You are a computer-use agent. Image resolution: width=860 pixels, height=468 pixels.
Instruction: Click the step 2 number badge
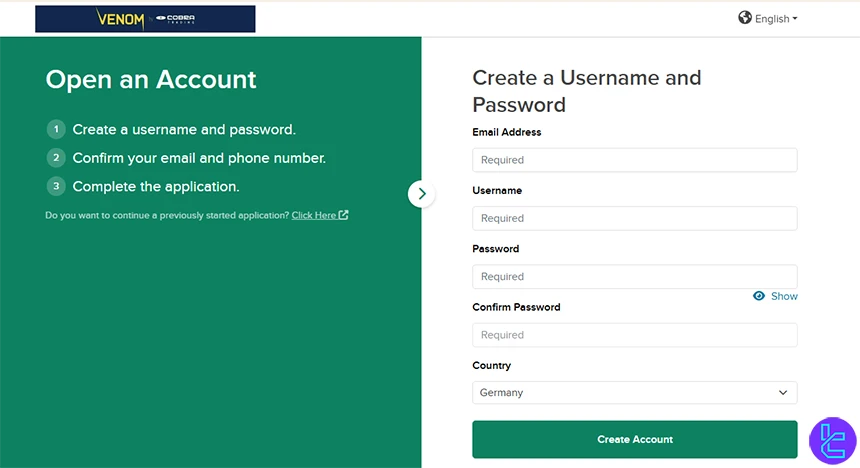tap(56, 158)
